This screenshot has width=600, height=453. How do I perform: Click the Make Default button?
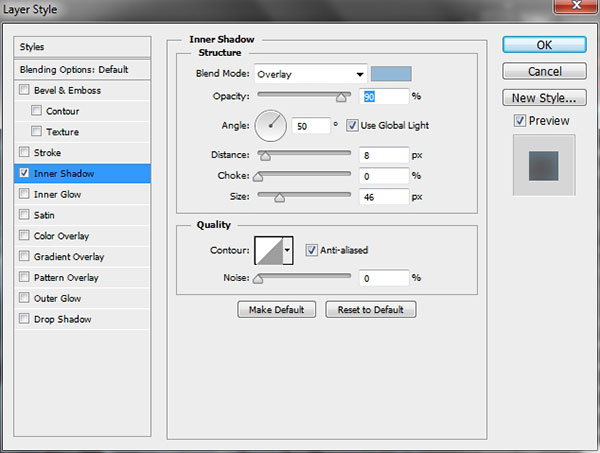pos(277,310)
